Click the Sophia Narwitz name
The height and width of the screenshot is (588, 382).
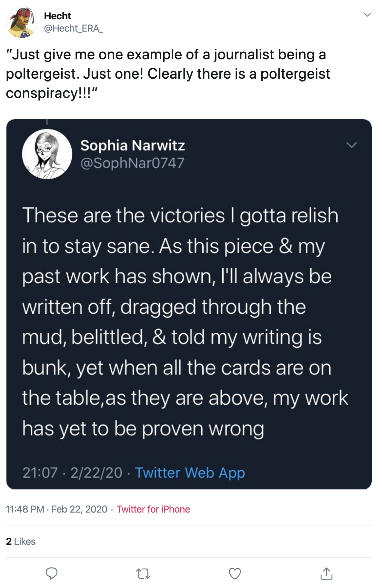[133, 145]
